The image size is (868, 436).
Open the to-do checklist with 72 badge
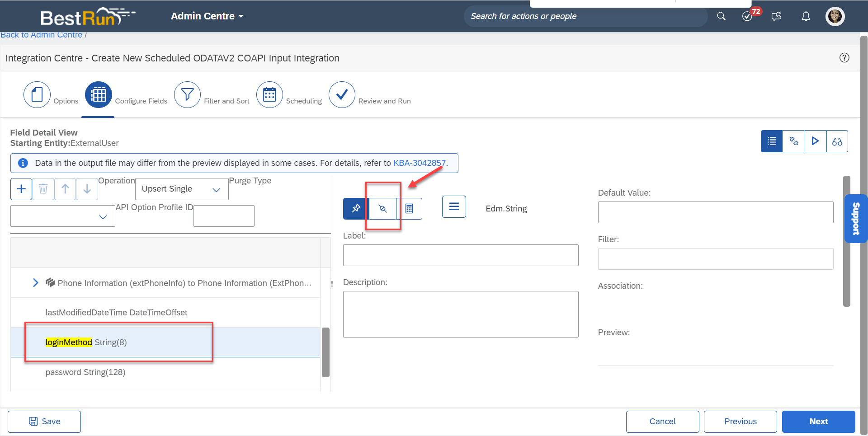748,16
